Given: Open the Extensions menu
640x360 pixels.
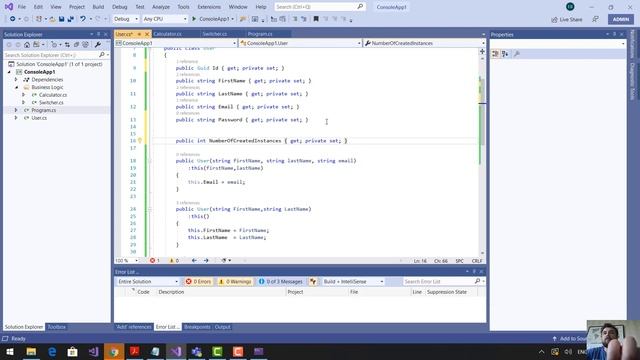Looking at the screenshot, I should pyautogui.click(x=209, y=7).
